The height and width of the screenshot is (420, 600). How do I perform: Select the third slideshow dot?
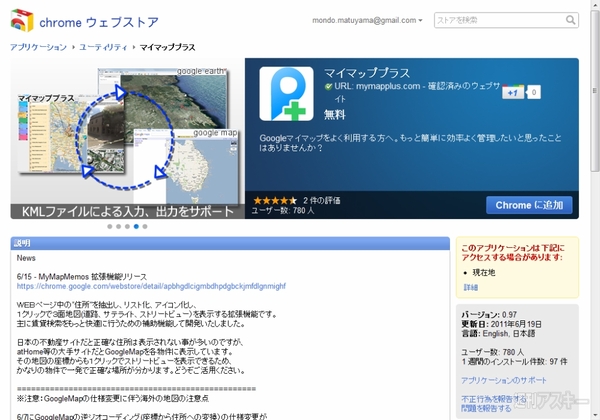[x=127, y=226]
